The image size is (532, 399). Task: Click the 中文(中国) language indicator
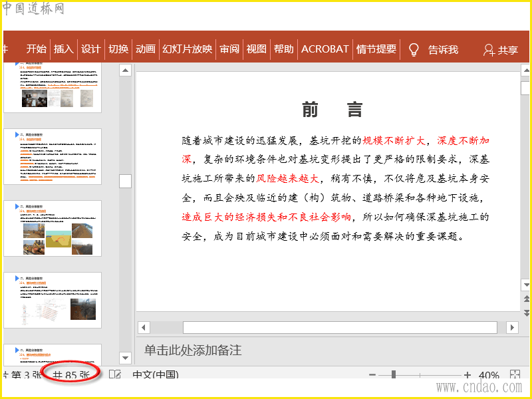tap(156, 374)
